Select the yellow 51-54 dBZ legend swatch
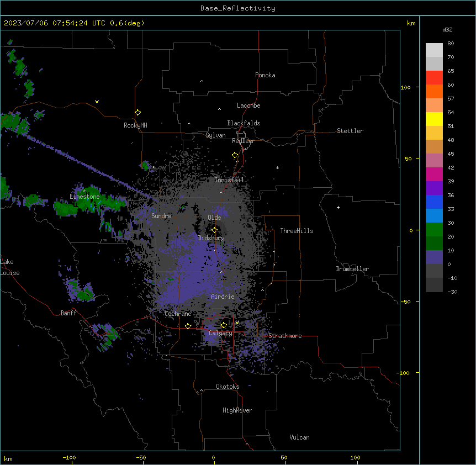 pos(434,119)
